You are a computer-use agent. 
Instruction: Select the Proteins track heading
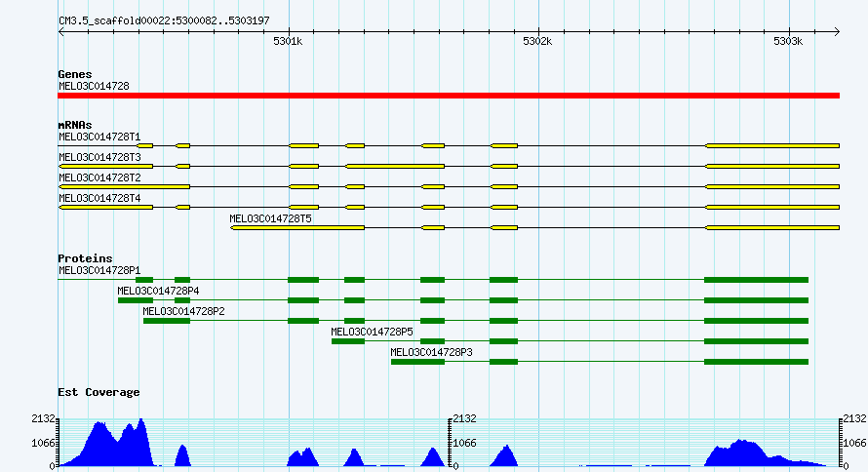85,258
